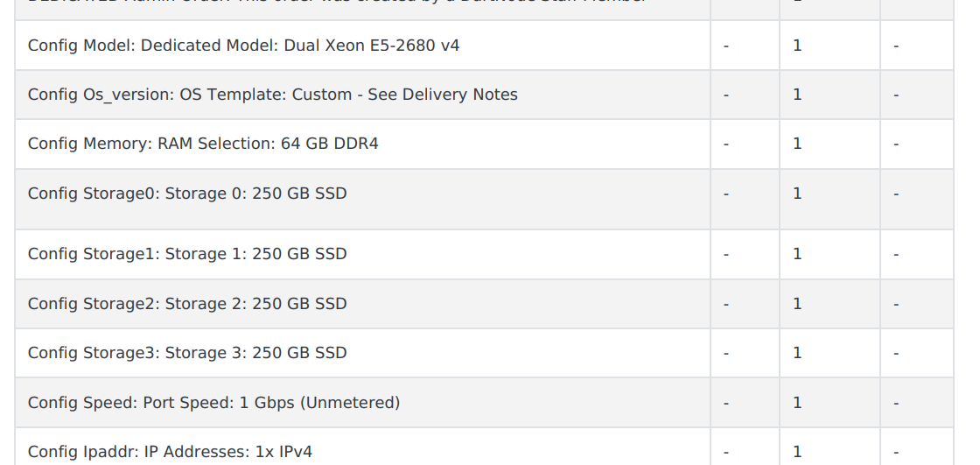
Task: Click quantity 1 in the Config Speed row
Action: [797, 403]
